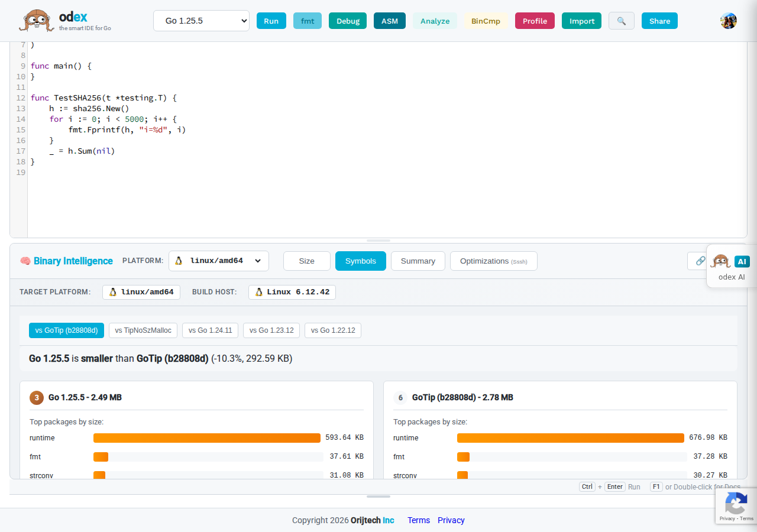Switch to the vs Go 1.24.11 comparison
Screen dimensions: 757x532
point(210,330)
